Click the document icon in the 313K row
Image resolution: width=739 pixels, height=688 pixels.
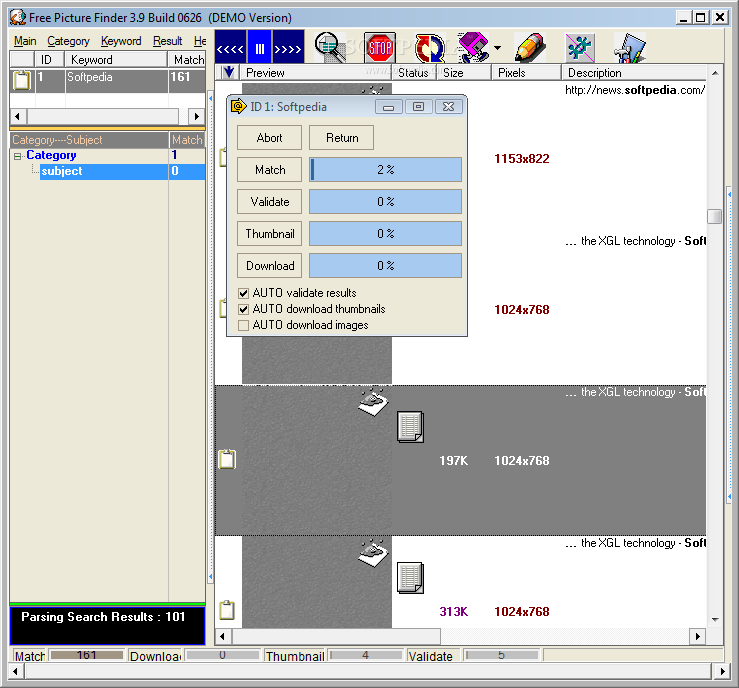point(410,578)
